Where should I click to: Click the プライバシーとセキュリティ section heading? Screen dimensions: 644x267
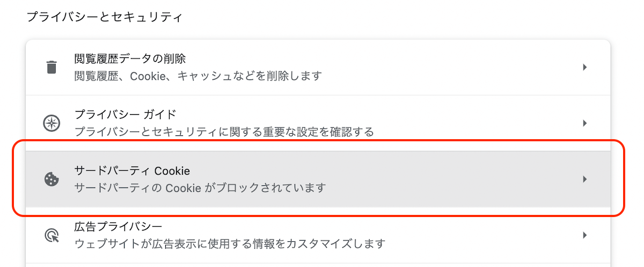click(105, 17)
